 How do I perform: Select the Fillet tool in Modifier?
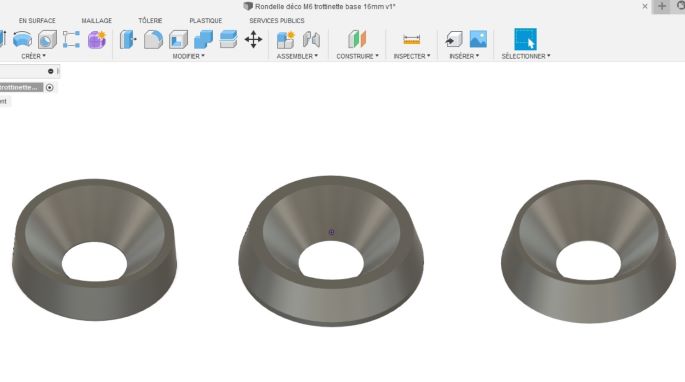153,39
